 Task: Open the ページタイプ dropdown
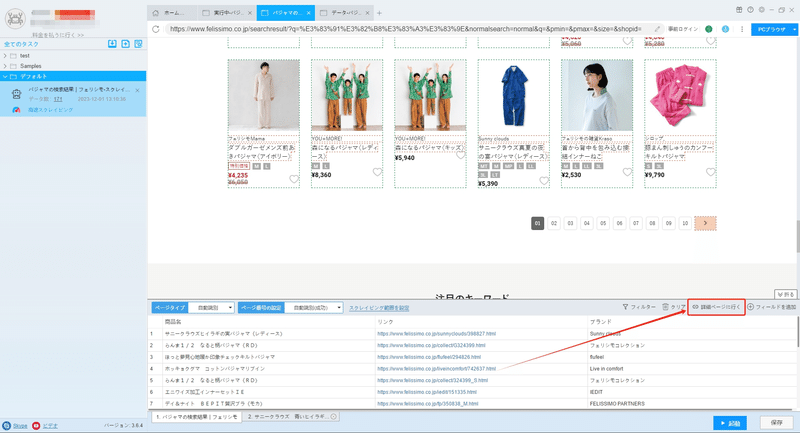pos(211,308)
